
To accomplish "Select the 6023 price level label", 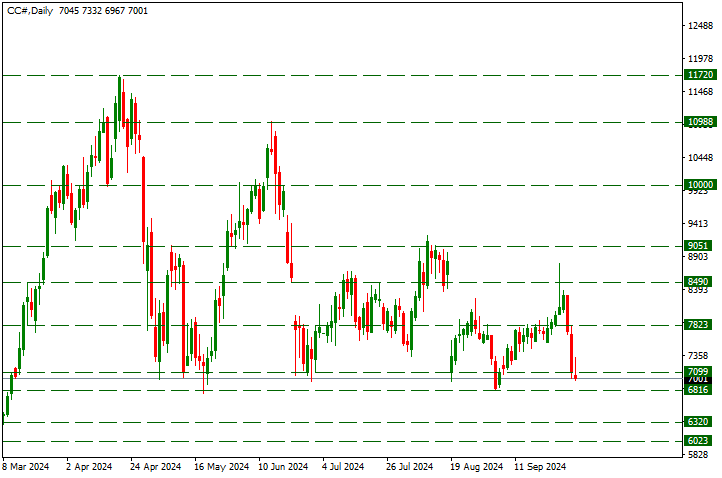I will pos(700,441).
